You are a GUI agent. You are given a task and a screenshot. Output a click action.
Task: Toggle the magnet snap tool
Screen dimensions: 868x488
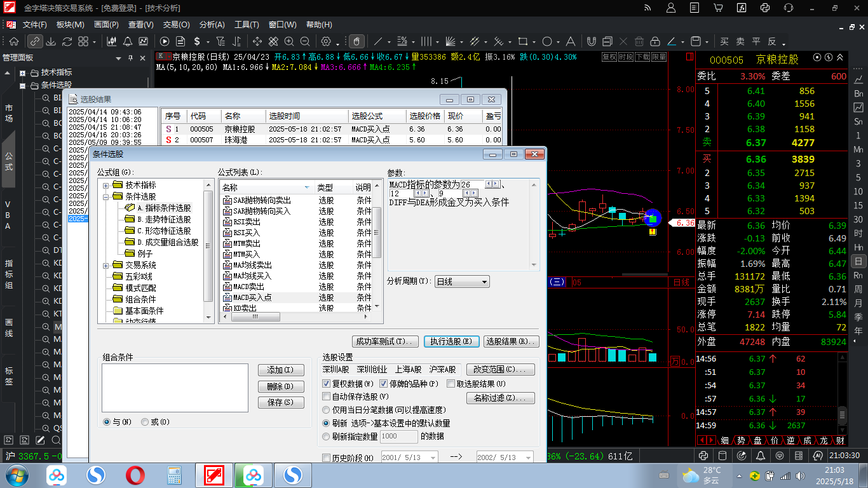coord(591,41)
